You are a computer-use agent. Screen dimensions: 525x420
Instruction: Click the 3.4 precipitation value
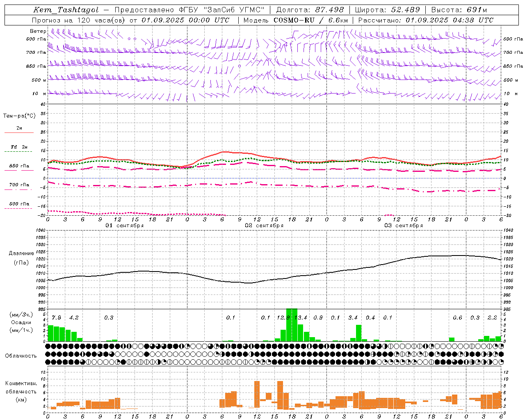click(353, 317)
